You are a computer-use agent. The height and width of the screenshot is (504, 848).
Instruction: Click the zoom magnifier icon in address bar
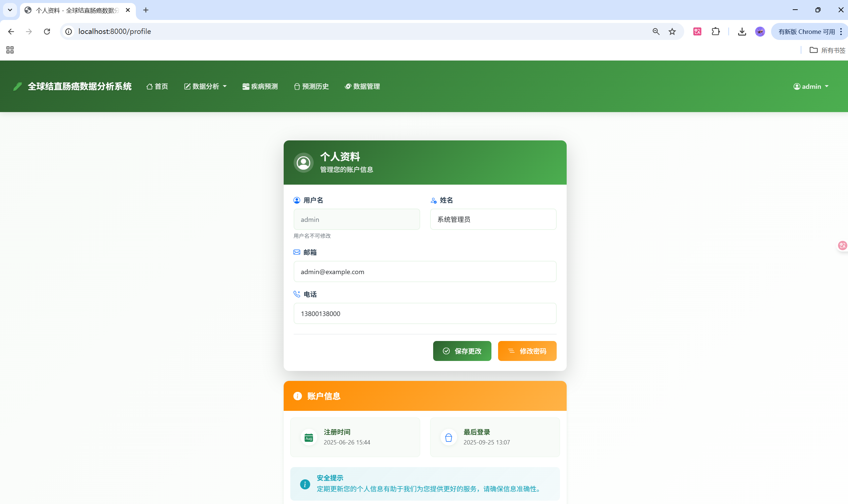[x=656, y=31]
